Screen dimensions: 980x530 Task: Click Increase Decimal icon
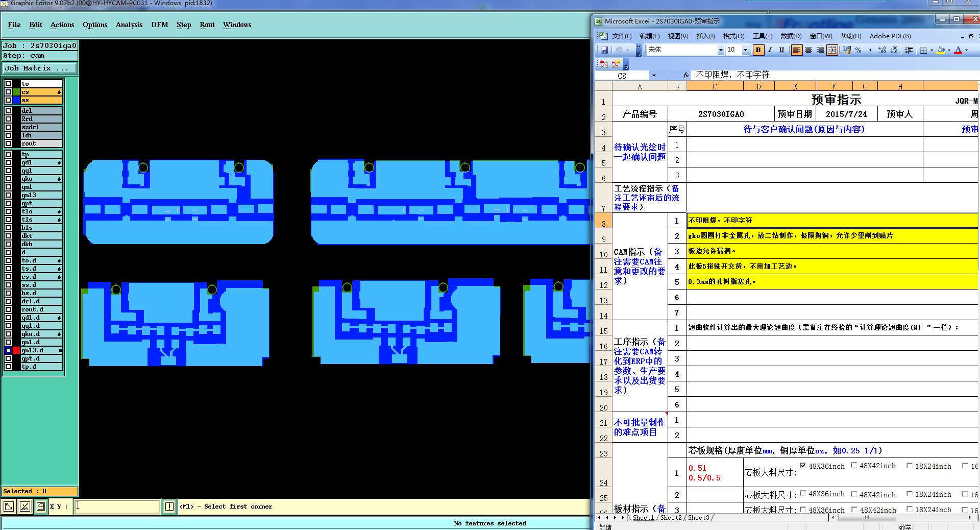click(x=882, y=50)
